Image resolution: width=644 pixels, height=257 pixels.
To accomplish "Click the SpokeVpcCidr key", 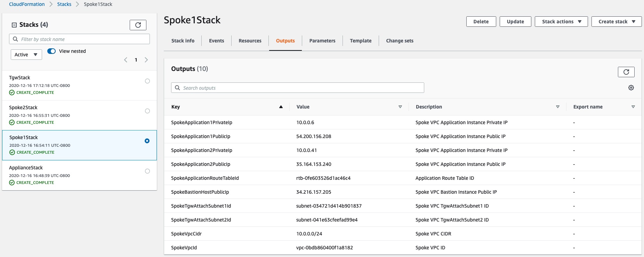I will coord(186,234).
